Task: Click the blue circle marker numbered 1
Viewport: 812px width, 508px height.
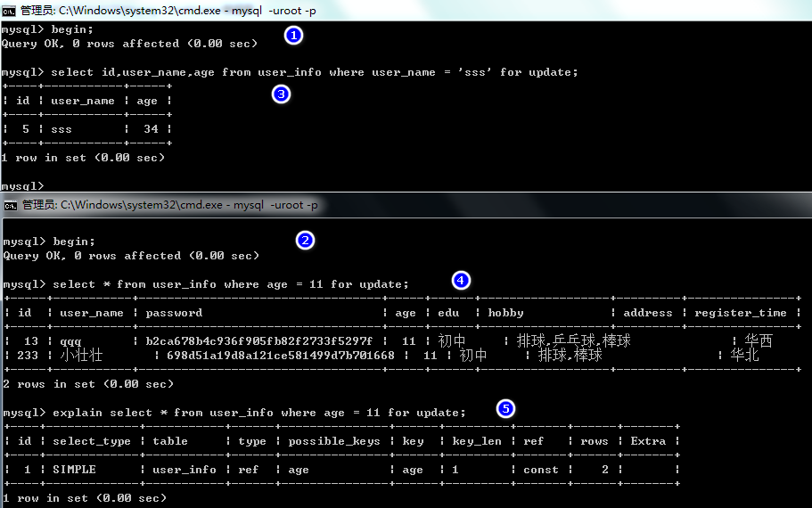Action: [x=292, y=36]
